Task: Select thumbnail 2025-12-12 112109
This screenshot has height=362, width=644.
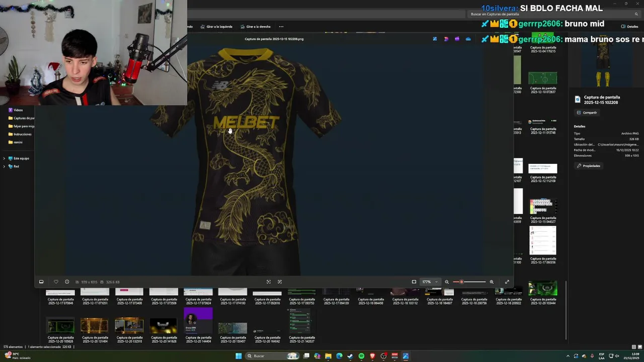Action: [543, 173]
